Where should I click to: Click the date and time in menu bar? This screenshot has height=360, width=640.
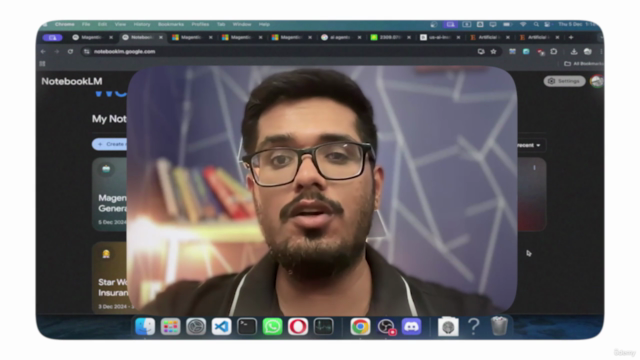[x=576, y=24]
